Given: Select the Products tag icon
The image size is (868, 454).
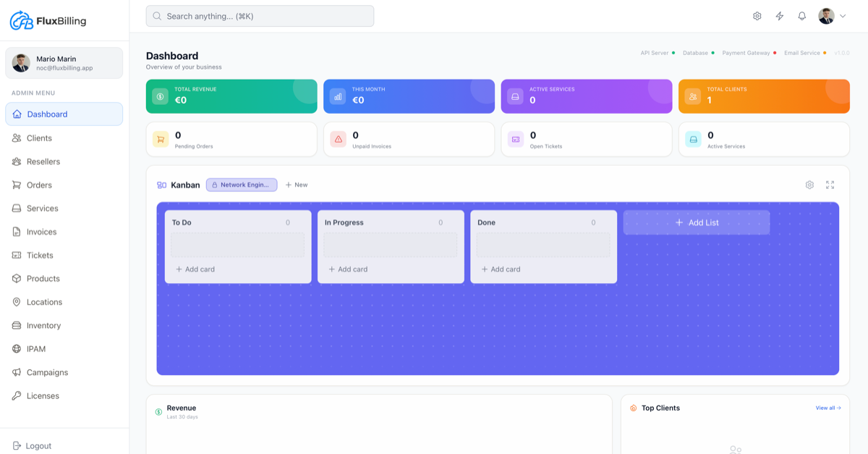Looking at the screenshot, I should click(x=17, y=278).
